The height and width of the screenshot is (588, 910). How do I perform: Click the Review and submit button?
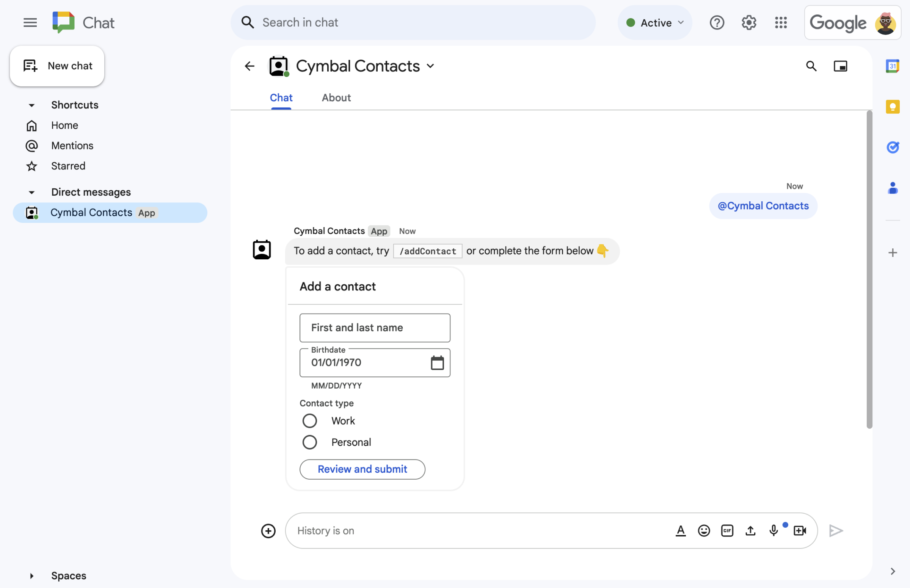(x=363, y=469)
